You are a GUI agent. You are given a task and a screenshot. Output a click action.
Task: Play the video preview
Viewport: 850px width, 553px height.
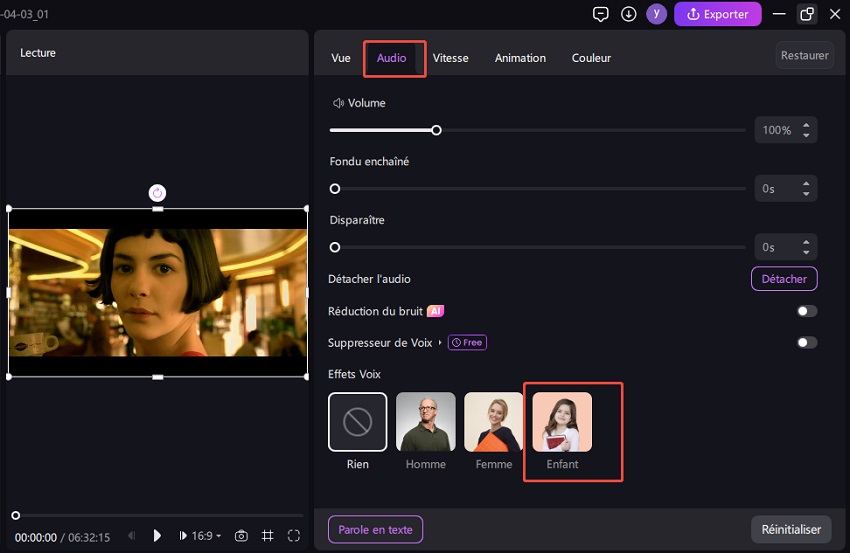pos(157,536)
